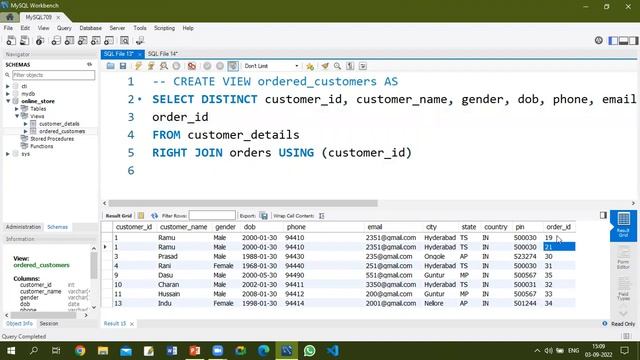Image resolution: width=640 pixels, height=360 pixels.
Task: Click the create new view icon
Action: (x=82, y=40)
